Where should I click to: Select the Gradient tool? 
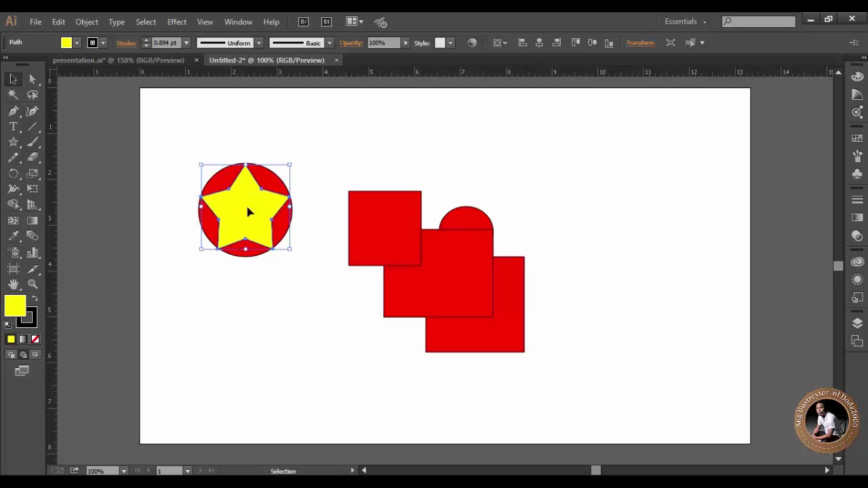(33, 220)
